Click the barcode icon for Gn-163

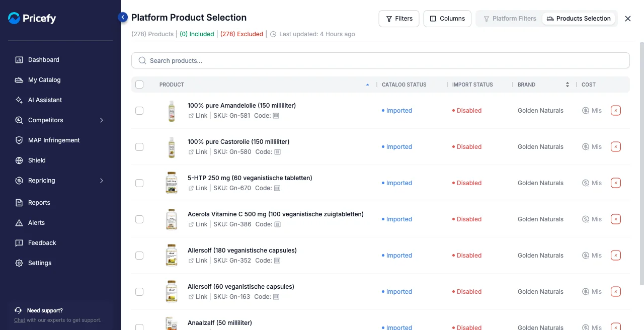276,297
